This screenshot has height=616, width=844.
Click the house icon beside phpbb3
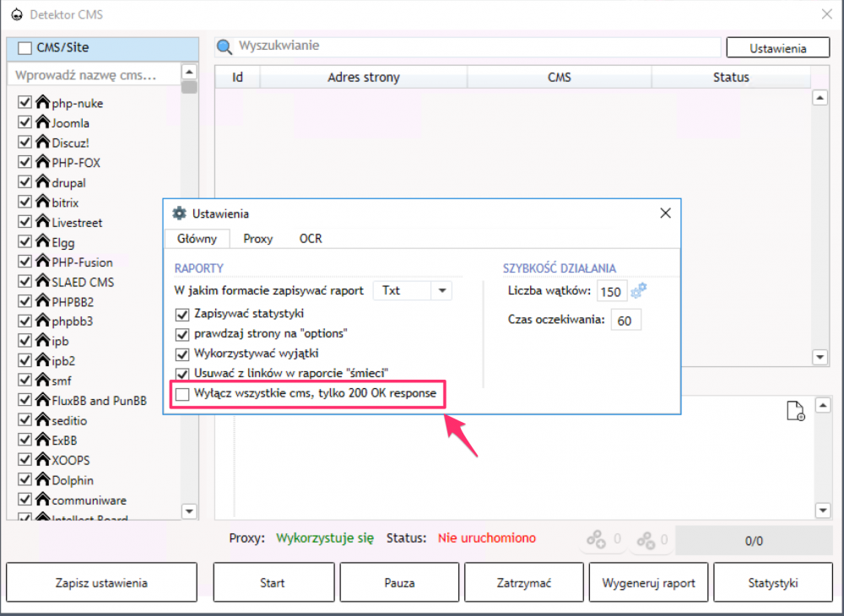42,320
